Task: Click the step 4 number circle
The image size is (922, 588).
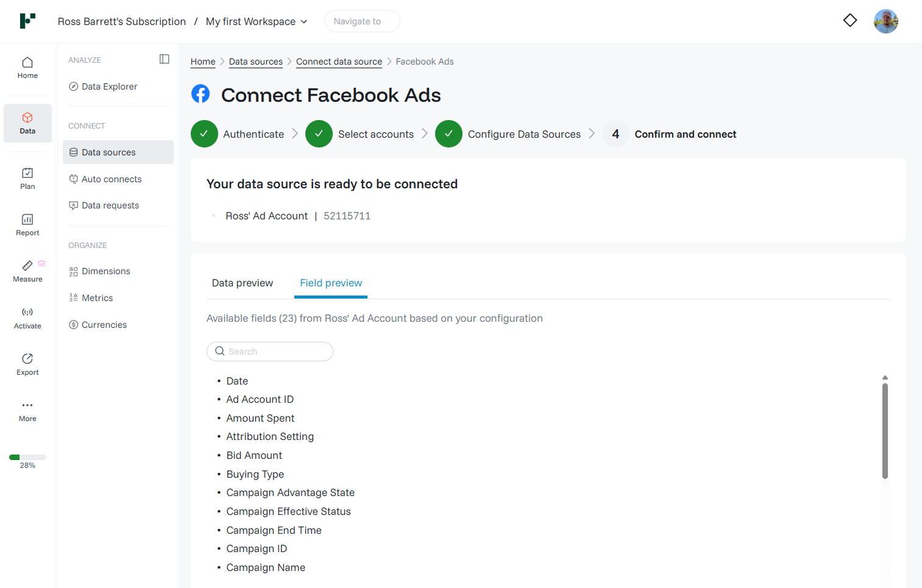Action: tap(615, 134)
